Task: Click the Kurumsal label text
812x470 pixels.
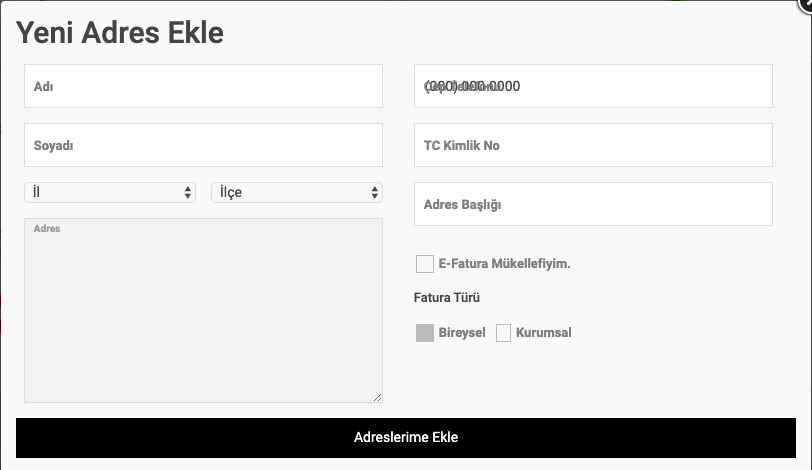Action: pos(544,332)
